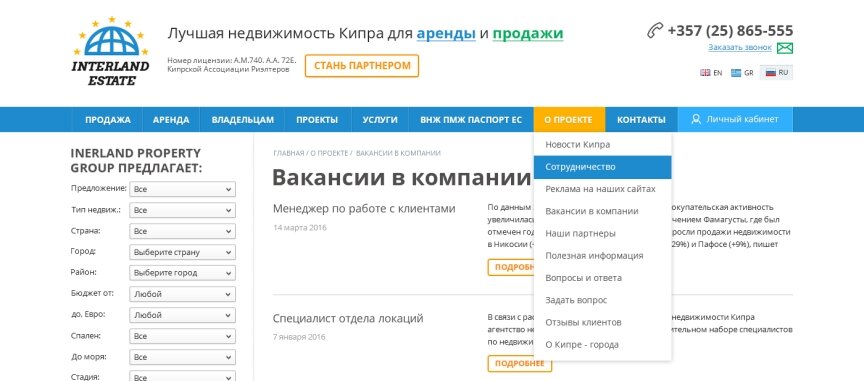Select Задать вопрос menu entry
Screen dimensions: 864x381
pos(602,300)
